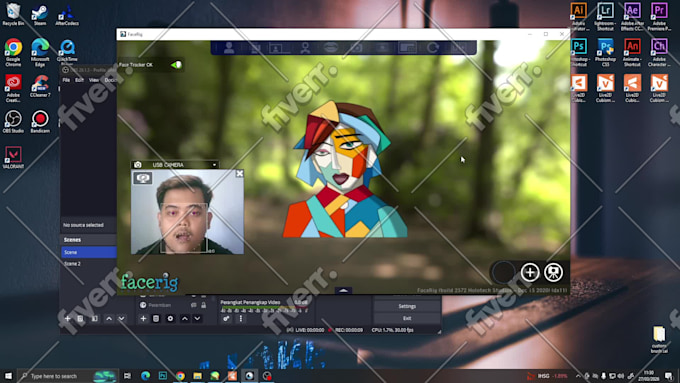Select the webcam preview thumbnail

pyautogui.click(x=187, y=212)
